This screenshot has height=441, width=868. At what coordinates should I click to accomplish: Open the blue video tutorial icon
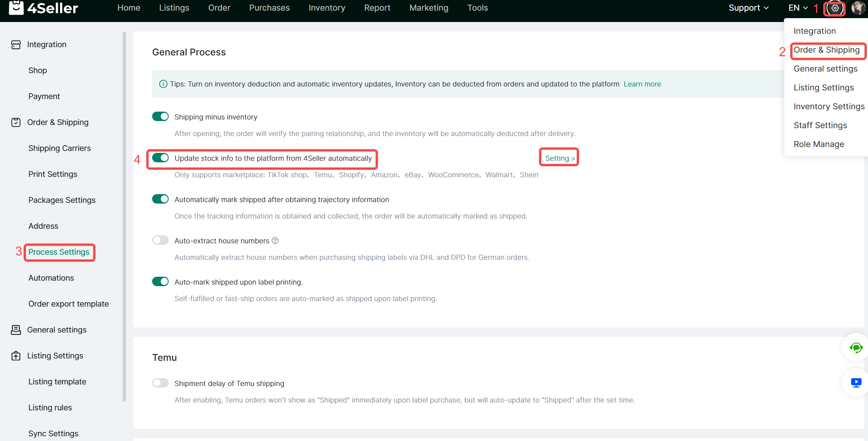point(856,382)
